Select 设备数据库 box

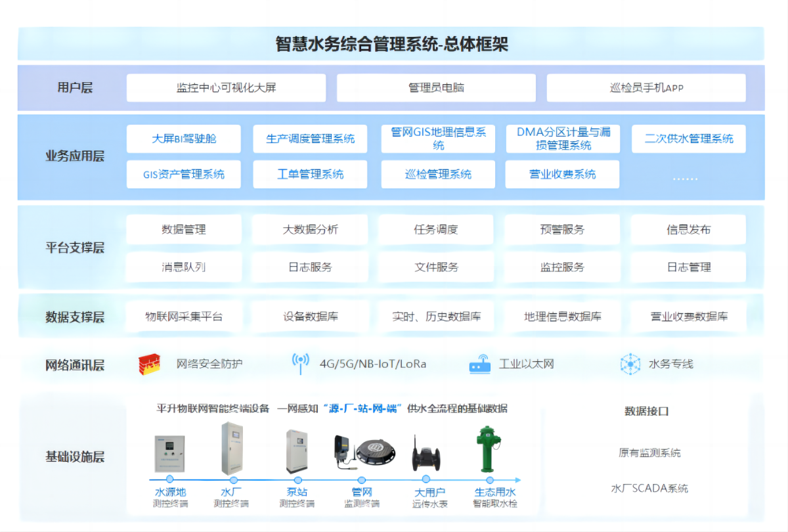click(x=310, y=317)
